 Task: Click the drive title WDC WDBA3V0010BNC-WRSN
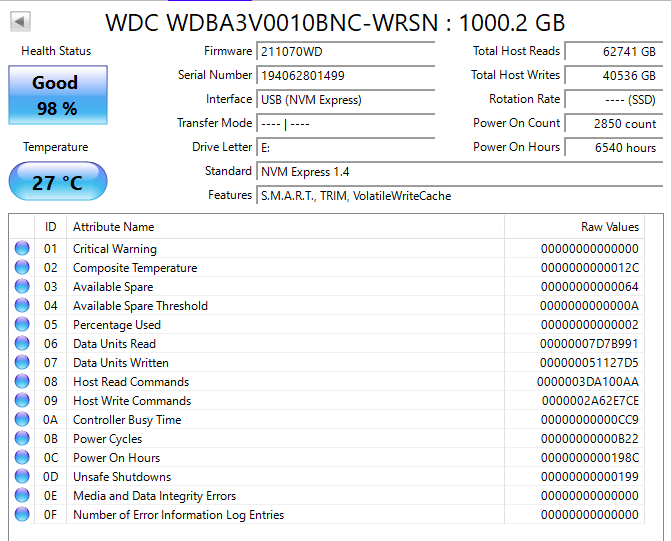click(272, 23)
